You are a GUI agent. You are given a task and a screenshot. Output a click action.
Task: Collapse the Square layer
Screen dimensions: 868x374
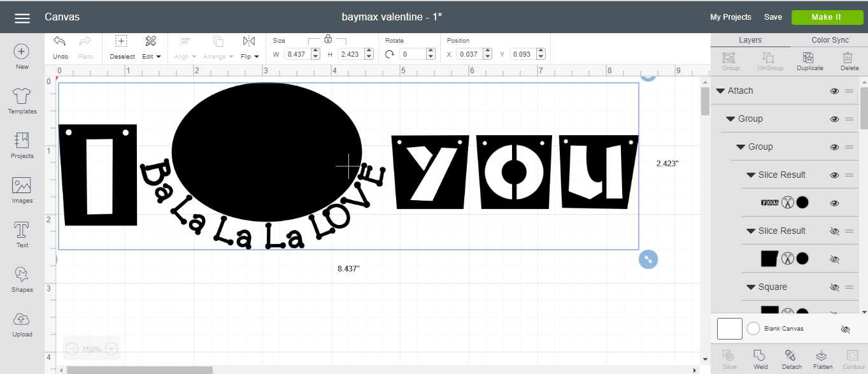[751, 287]
